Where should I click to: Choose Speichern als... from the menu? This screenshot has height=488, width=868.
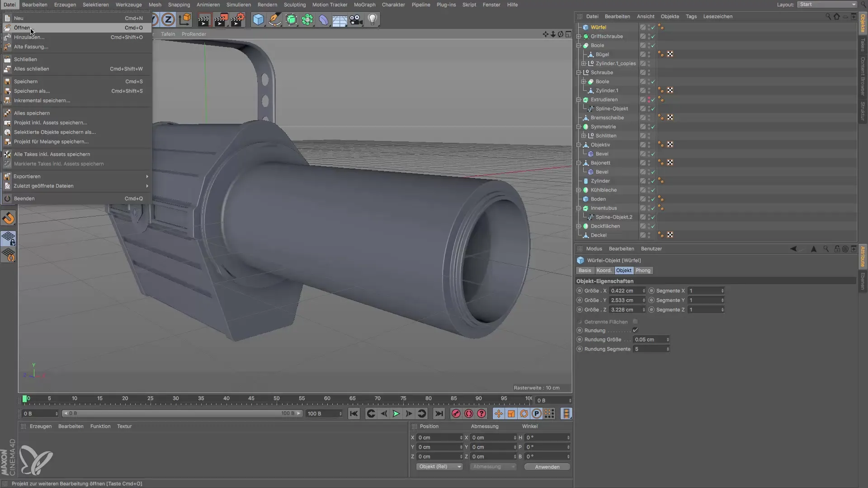(x=76, y=91)
